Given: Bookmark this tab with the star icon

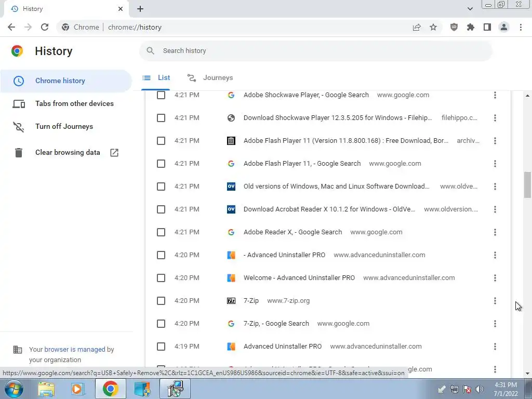Looking at the screenshot, I should pyautogui.click(x=433, y=27).
